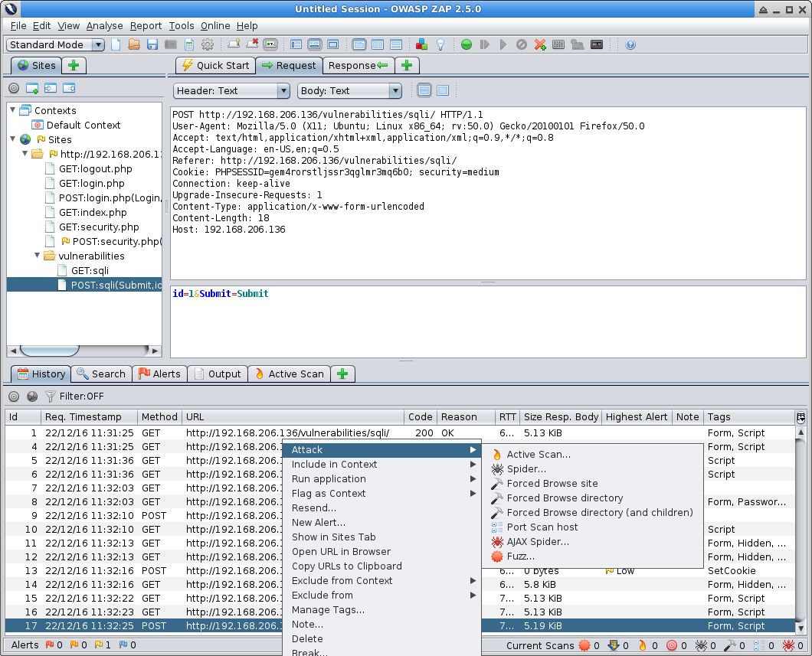Image resolution: width=812 pixels, height=656 pixels.
Task: Click the Drop request bin icon
Action: pos(522,44)
